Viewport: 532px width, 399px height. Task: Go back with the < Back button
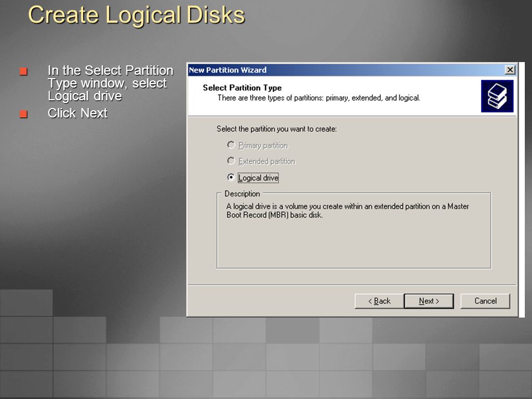point(379,301)
